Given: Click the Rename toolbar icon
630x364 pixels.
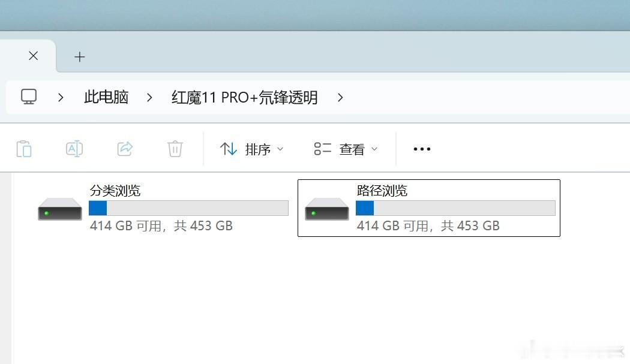Looking at the screenshot, I should pyautogui.click(x=74, y=149).
